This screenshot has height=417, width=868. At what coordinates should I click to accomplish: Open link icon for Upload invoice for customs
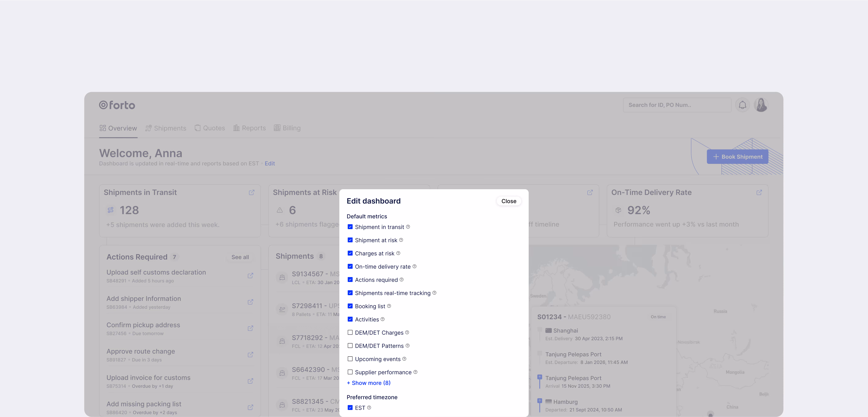tap(250, 381)
